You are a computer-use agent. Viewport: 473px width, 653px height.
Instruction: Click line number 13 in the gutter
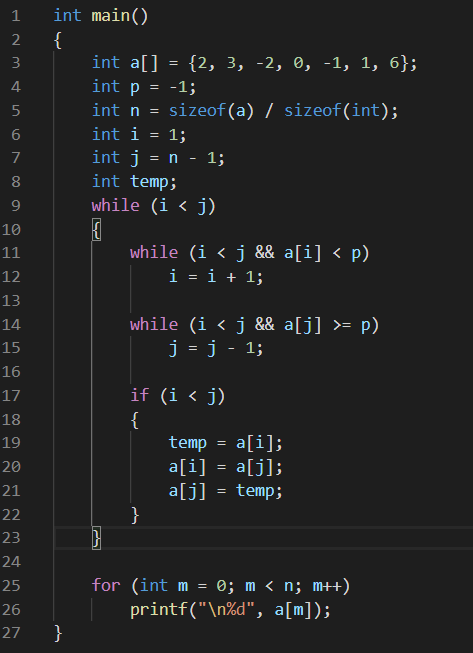point(11,300)
